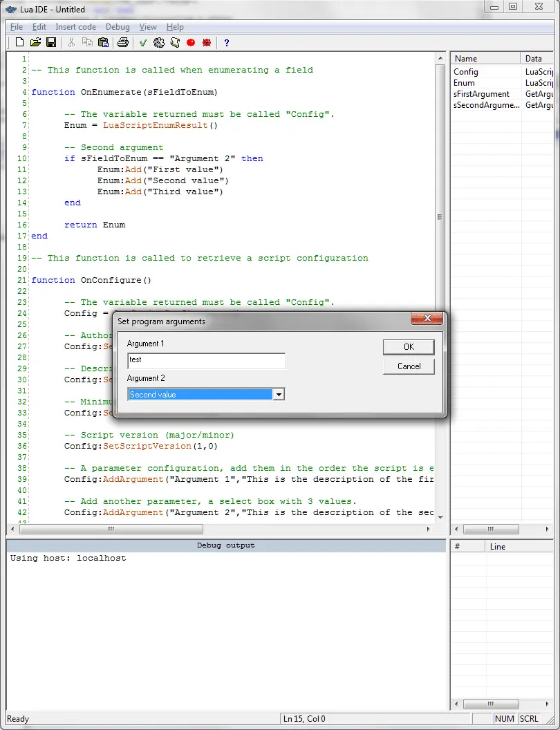Click the gear run icon in the toolbar
The height and width of the screenshot is (730, 560).
point(159,42)
